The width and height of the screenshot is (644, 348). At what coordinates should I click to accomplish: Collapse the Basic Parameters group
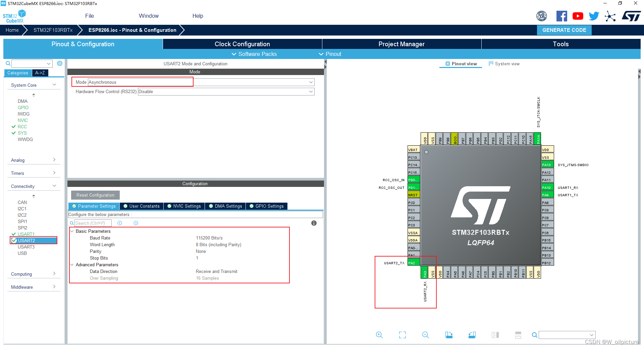72,231
